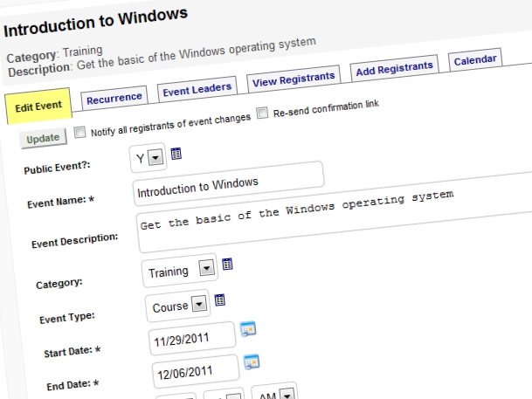
Task: Open the End Date calendar picker icon
Action: 252,361
